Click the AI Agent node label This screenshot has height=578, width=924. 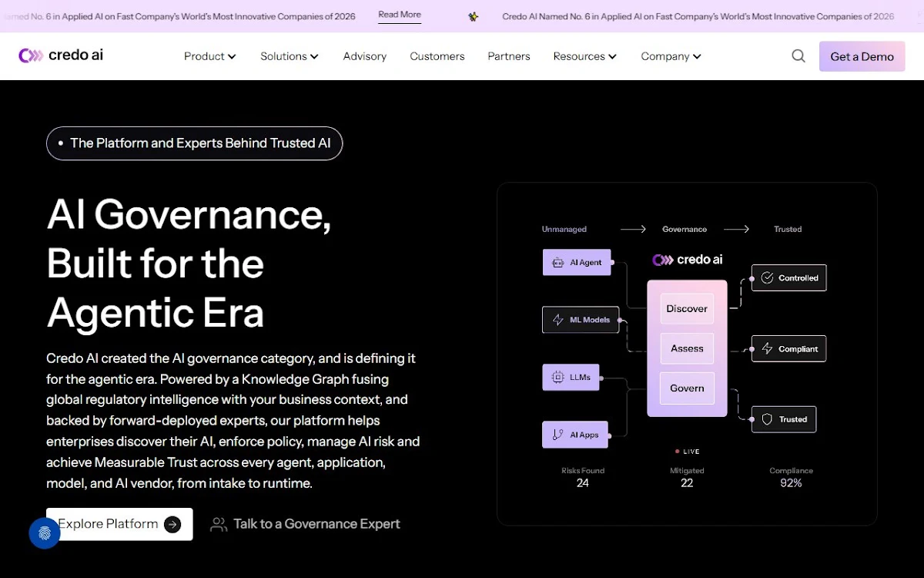pyautogui.click(x=586, y=263)
